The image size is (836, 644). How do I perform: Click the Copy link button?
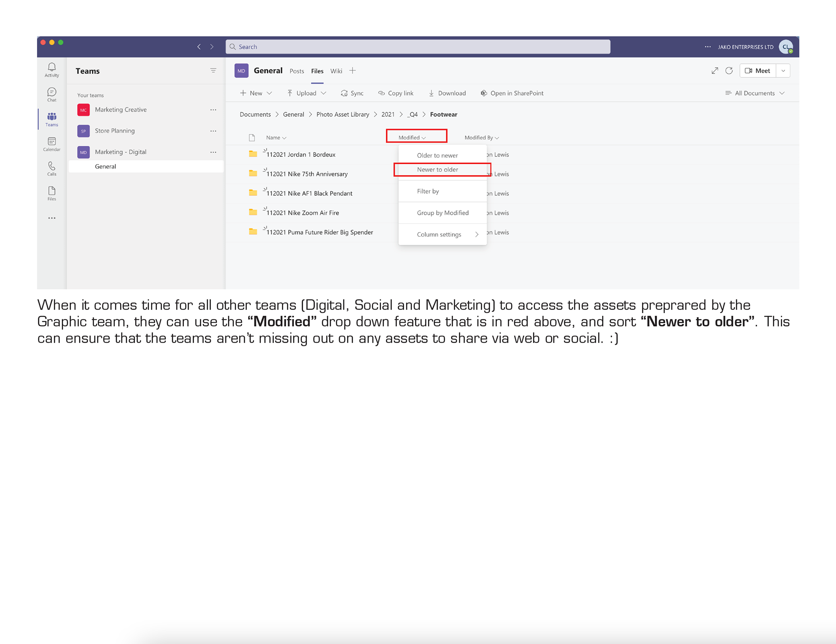tap(396, 93)
